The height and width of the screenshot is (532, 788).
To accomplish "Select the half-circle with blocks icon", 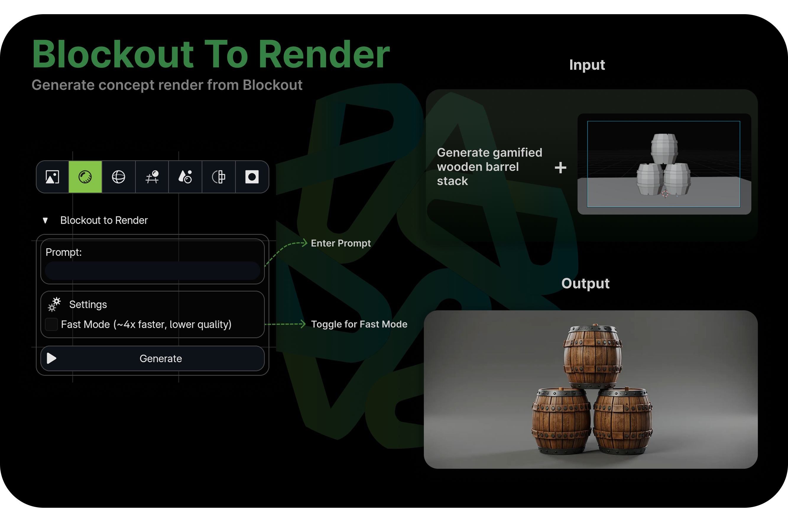I will (x=219, y=177).
